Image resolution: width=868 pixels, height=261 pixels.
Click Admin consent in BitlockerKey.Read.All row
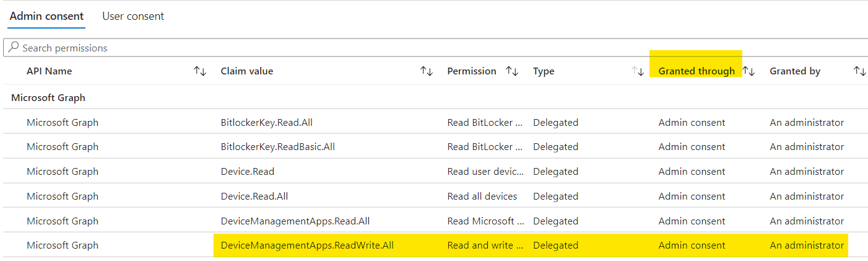pyautogui.click(x=692, y=123)
